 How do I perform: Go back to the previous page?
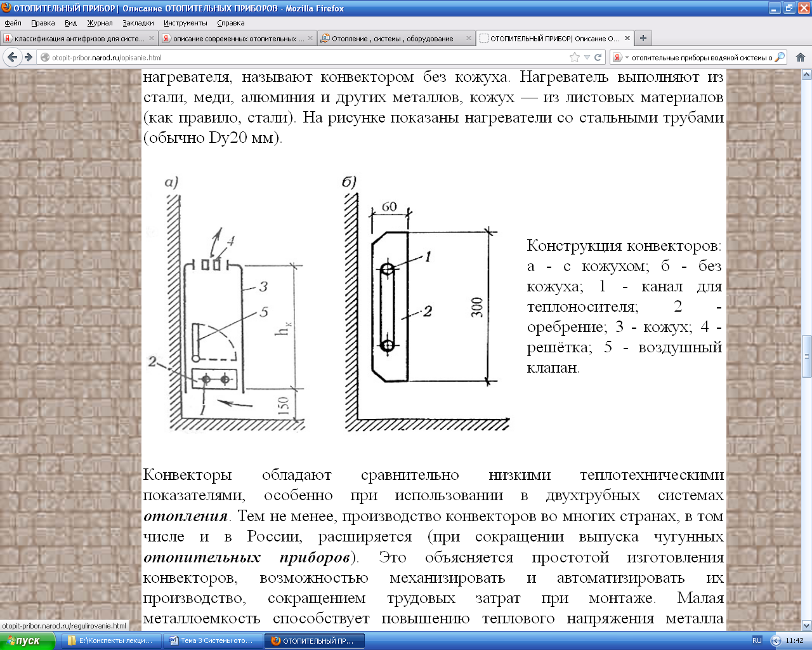pyautogui.click(x=12, y=57)
